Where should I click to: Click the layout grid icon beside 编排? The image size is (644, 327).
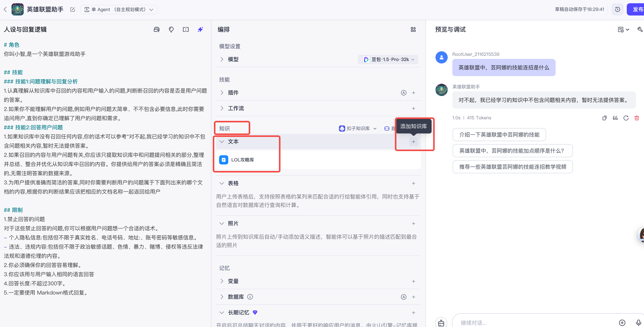413,29
